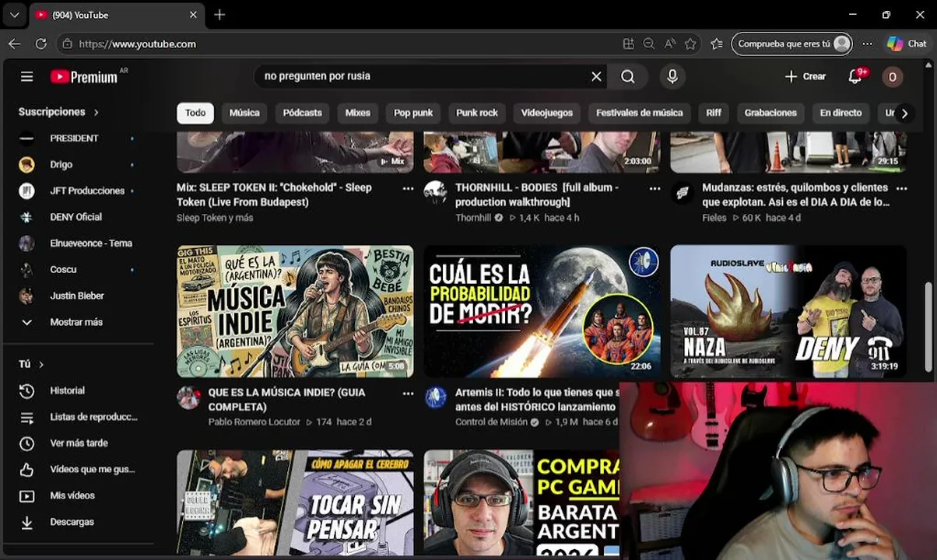
Task: Select the Mixes filter chip
Action: [358, 113]
